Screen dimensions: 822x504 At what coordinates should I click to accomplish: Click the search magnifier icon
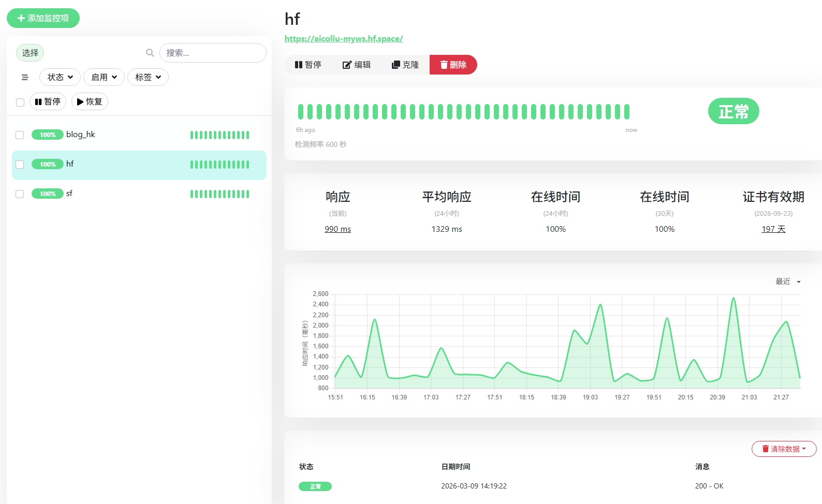click(x=150, y=53)
